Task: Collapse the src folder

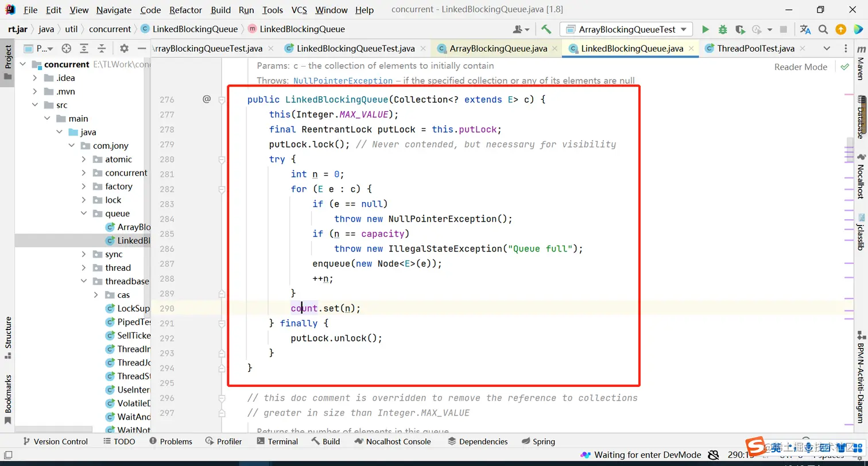Action: pyautogui.click(x=35, y=105)
